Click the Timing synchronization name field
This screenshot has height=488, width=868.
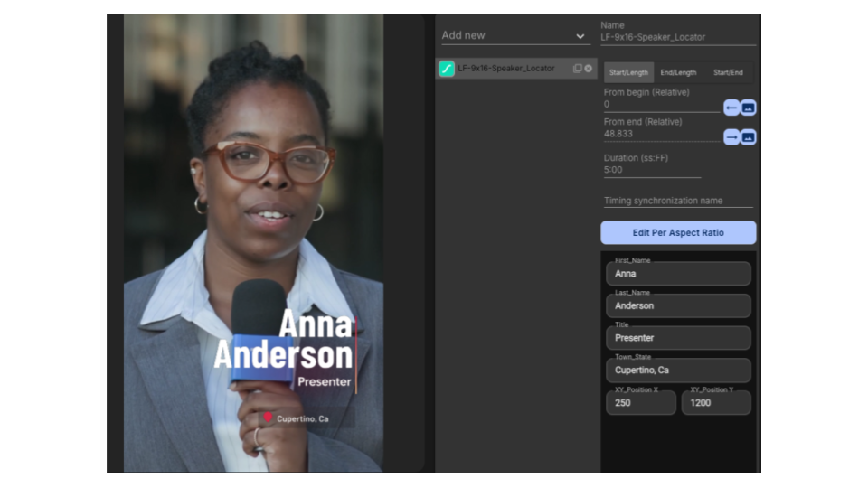[x=678, y=201]
